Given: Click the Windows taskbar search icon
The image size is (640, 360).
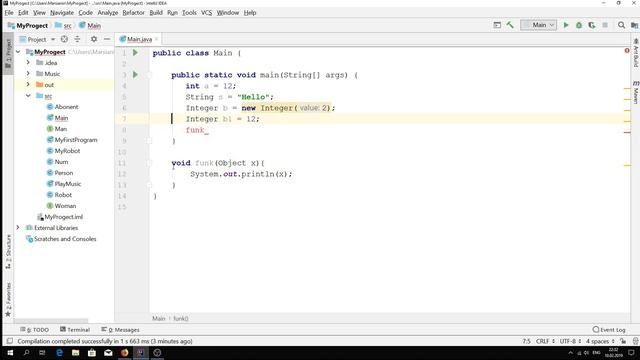Looking at the screenshot, I should click(x=27, y=353).
